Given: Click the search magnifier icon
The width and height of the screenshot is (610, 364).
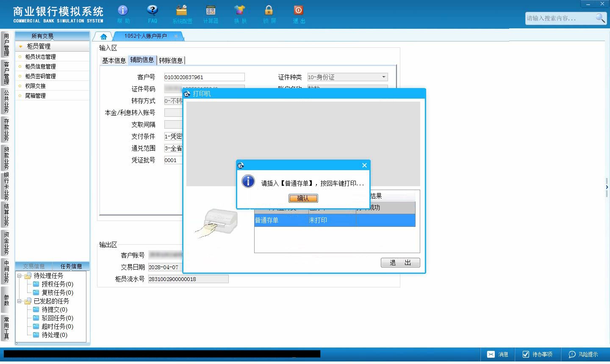Looking at the screenshot, I should point(600,18).
